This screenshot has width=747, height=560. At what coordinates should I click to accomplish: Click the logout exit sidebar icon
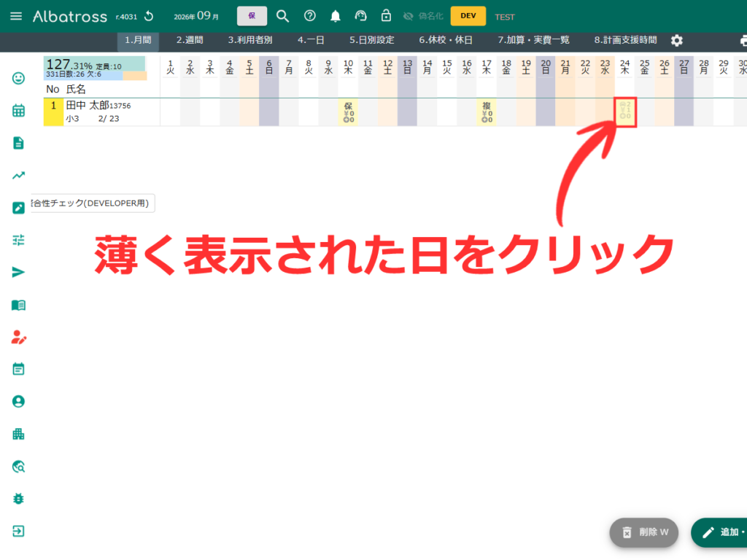[x=18, y=531]
